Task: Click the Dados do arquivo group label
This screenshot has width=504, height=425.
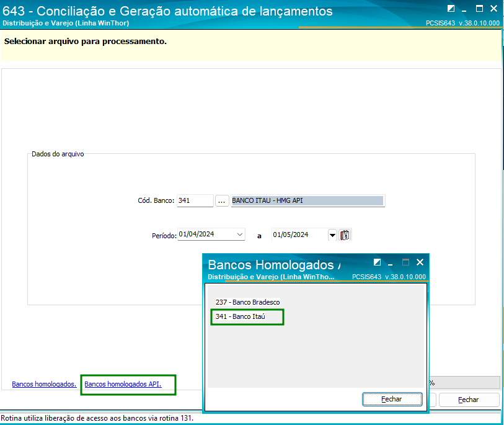Action: pyautogui.click(x=58, y=154)
